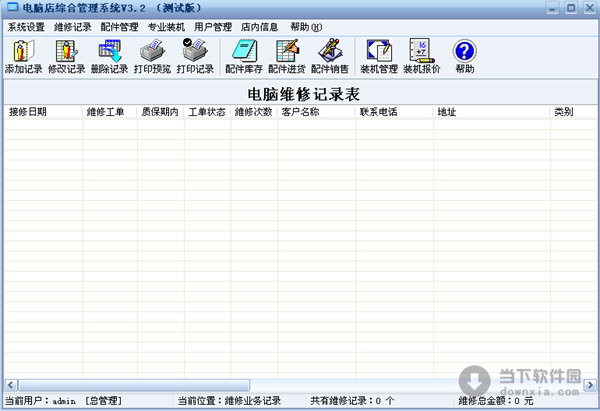
Task: Click the 共有维修记录: 0 个 status text
Action: click(x=352, y=401)
